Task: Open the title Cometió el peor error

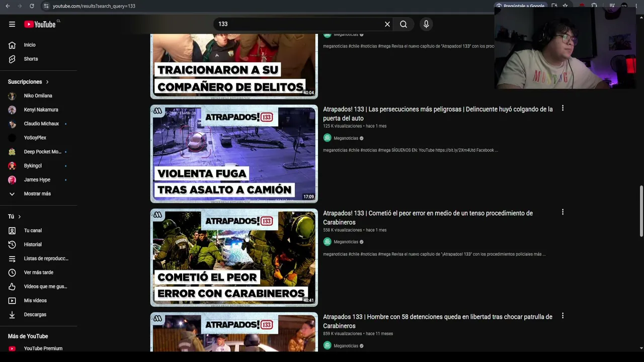Action: pos(428,218)
